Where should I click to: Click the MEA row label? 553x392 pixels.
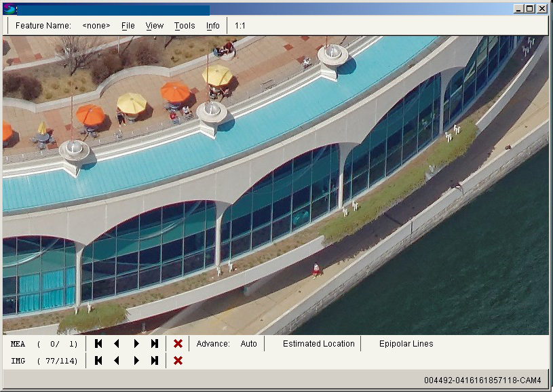point(18,344)
